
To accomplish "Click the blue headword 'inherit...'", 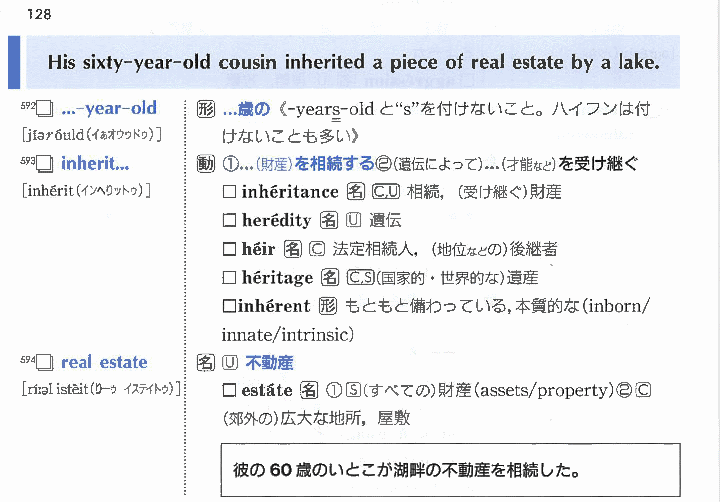I will coord(95,162).
